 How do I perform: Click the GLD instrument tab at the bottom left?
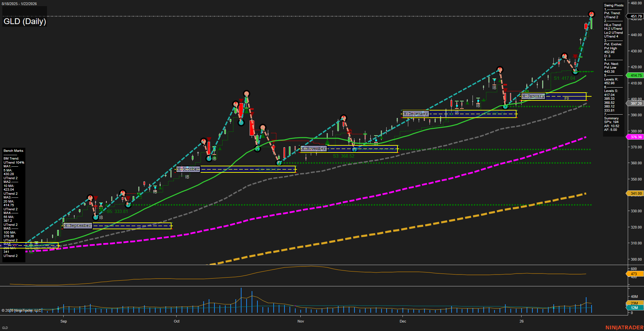coord(5,328)
